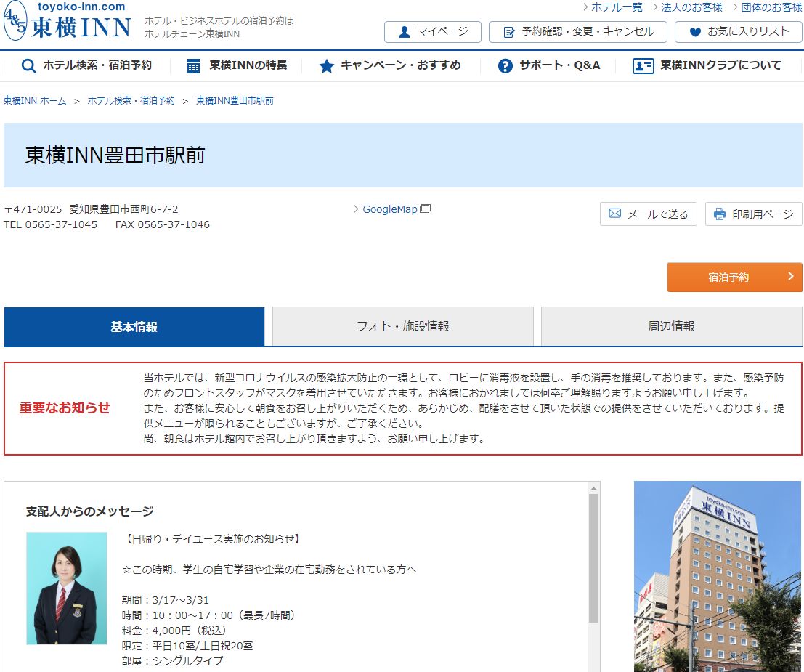
Task: Click the printer icon on 印刷用ページ
Action: point(720,214)
